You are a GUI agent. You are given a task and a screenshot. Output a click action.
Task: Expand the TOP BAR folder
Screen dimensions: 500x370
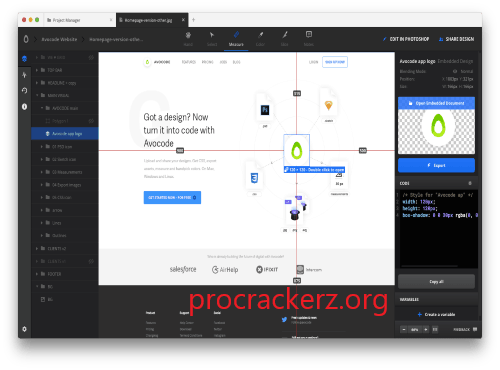coord(37,70)
